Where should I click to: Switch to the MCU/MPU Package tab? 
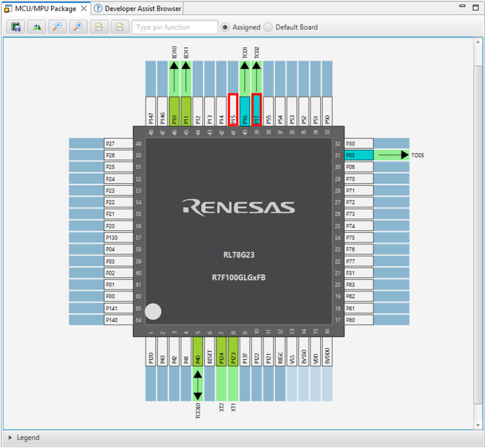[45, 9]
